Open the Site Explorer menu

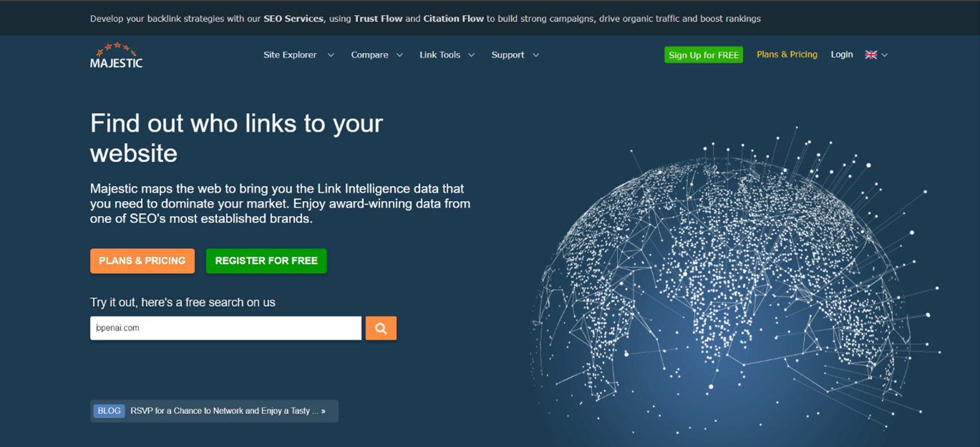pos(290,55)
